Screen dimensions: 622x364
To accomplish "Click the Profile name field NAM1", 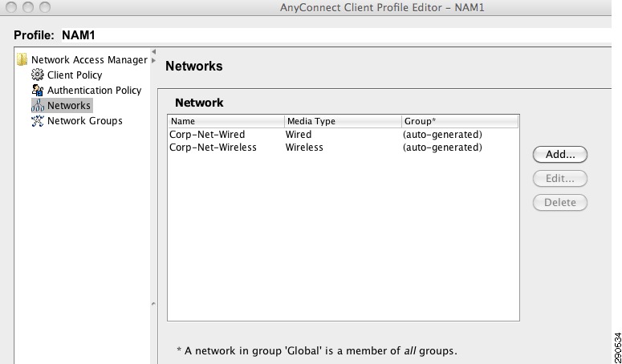I will (336, 35).
